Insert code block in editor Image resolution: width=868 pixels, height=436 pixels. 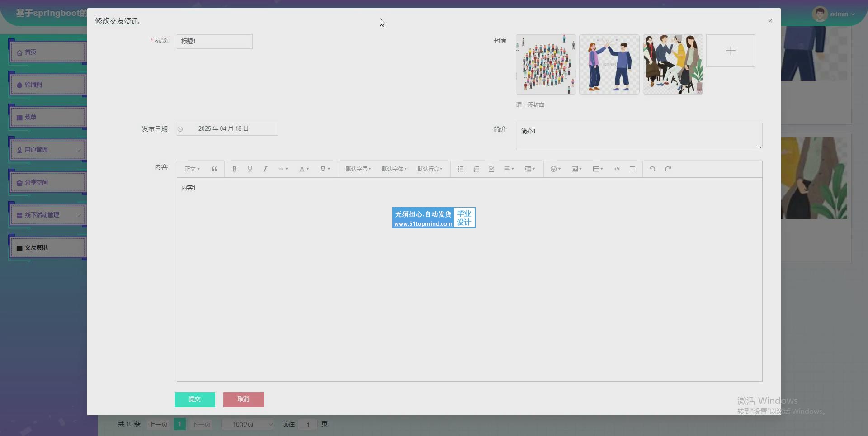pyautogui.click(x=617, y=169)
